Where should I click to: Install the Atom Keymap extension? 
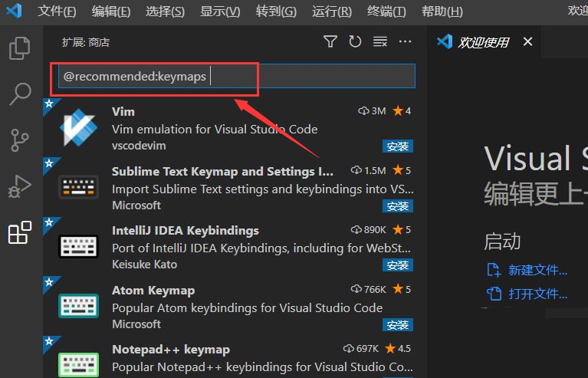[398, 325]
